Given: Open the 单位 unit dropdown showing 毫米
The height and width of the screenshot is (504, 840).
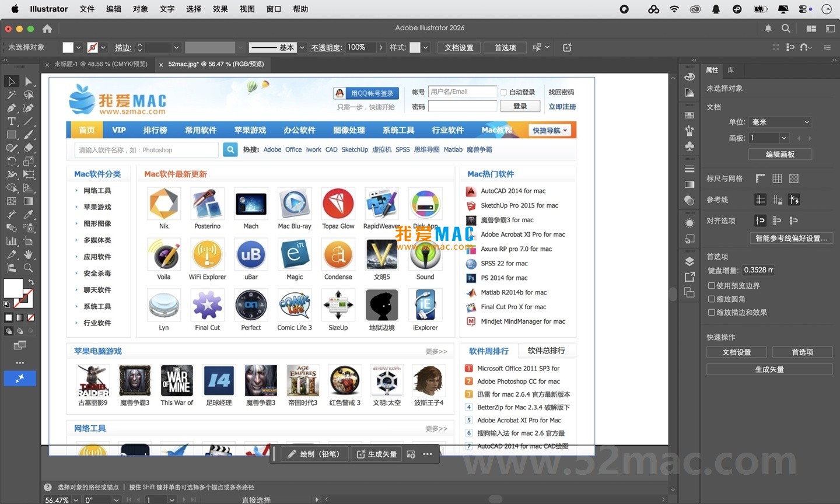Looking at the screenshot, I should point(780,122).
